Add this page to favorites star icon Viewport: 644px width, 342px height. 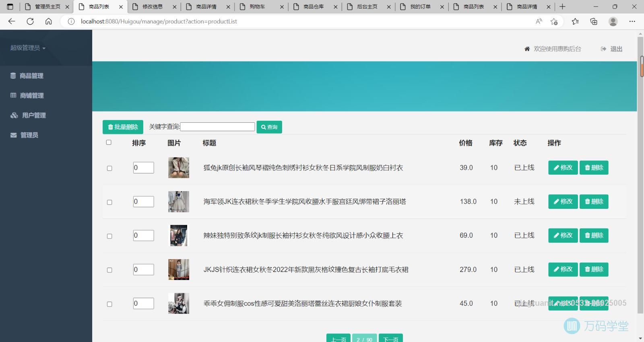pos(554,21)
